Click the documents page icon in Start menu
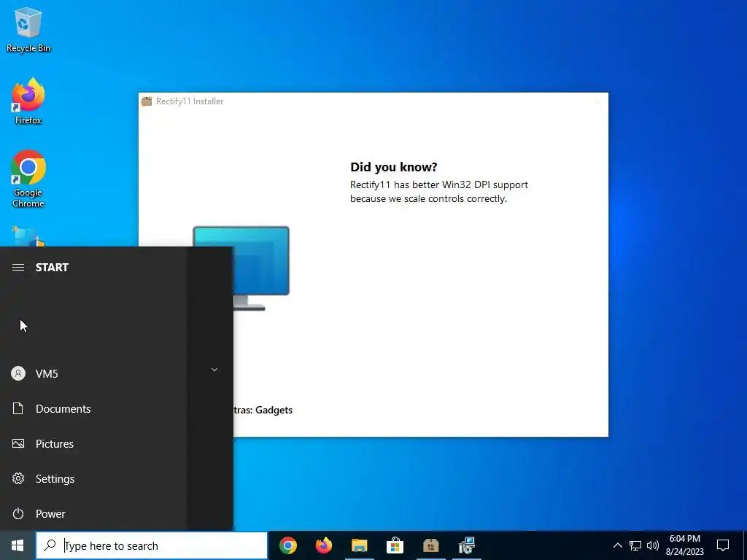The height and width of the screenshot is (560, 747). (18, 408)
